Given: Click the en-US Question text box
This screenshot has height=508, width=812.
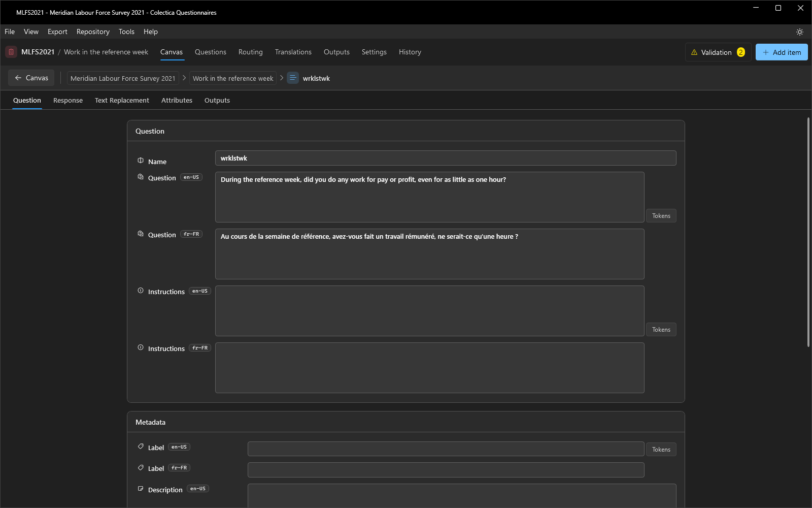Looking at the screenshot, I should click(x=430, y=197).
